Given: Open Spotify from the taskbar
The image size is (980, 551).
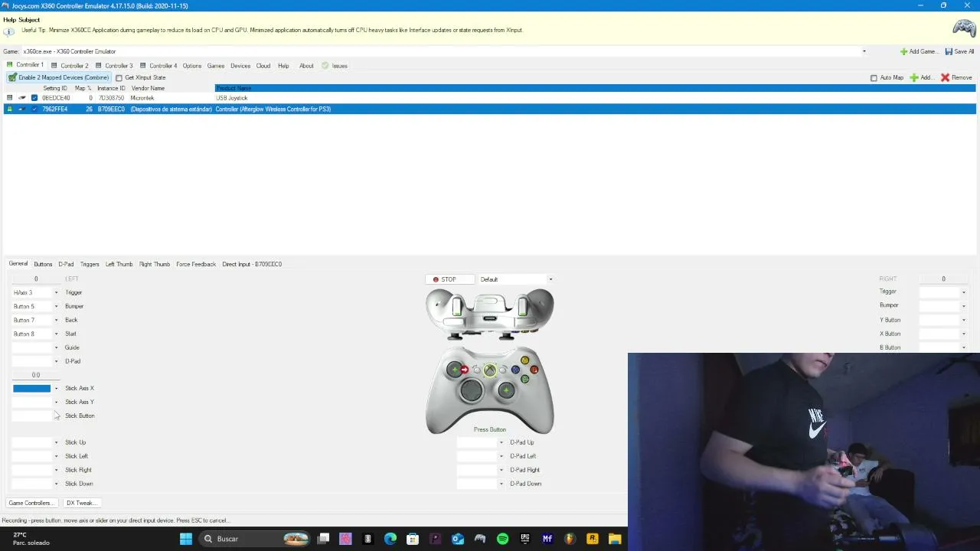Looking at the screenshot, I should tap(502, 539).
